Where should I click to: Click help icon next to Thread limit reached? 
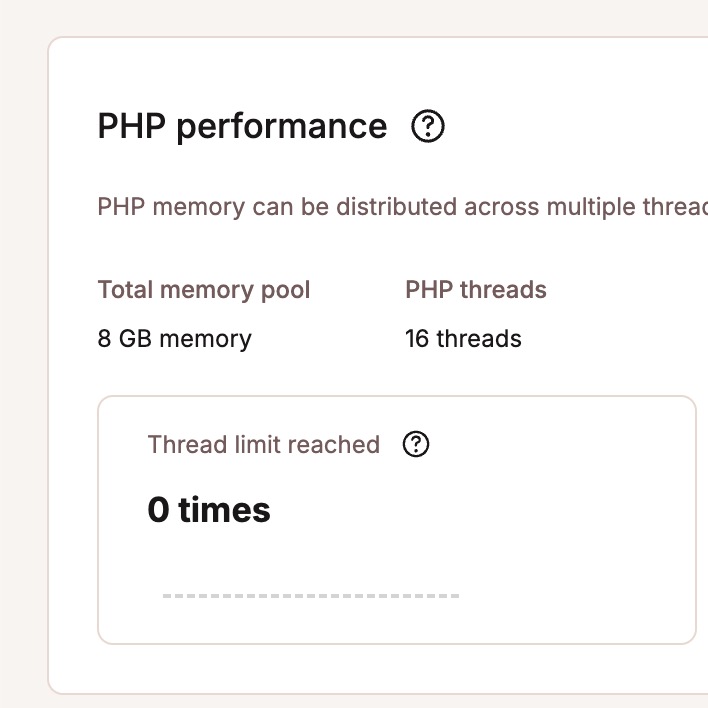click(x=415, y=445)
